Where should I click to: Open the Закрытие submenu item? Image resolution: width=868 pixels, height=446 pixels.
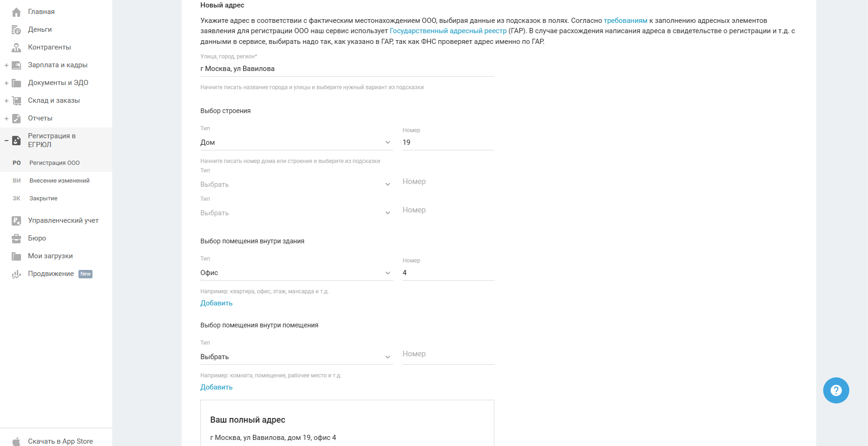[x=43, y=198]
